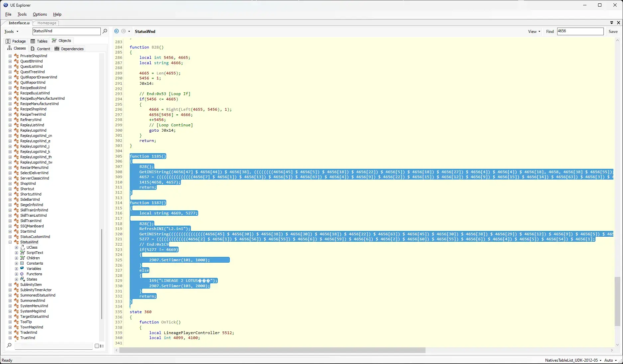This screenshot has width=623, height=364.
Task: Open the Help menu
Action: (57, 14)
